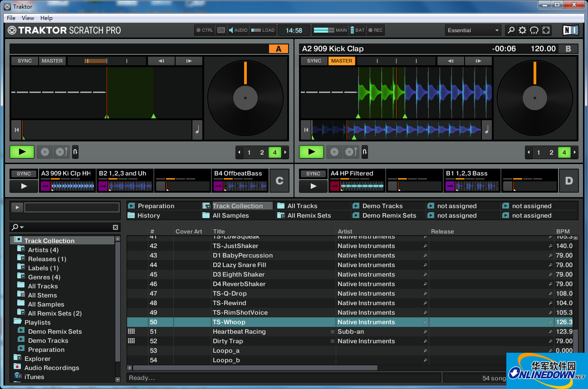Open the search magnifier in the header
The width and height of the screenshot is (588, 389).
[511, 30]
